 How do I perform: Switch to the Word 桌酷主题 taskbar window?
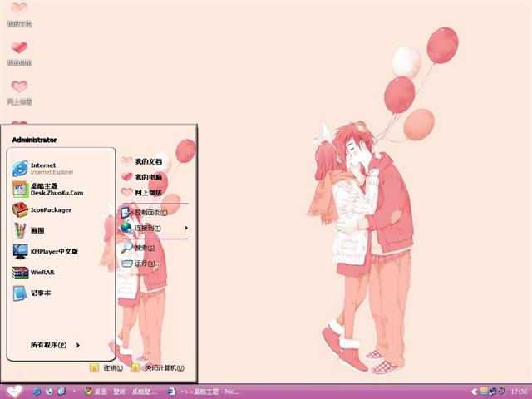204,392
